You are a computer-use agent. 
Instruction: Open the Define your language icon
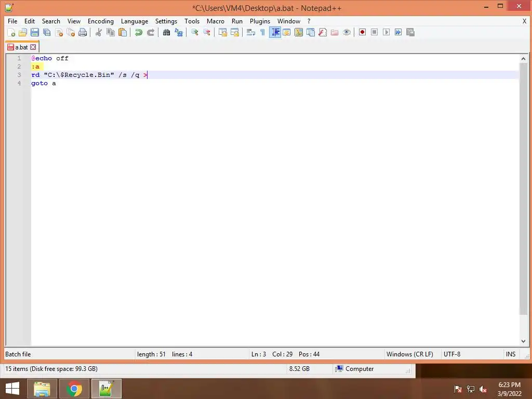[287, 32]
